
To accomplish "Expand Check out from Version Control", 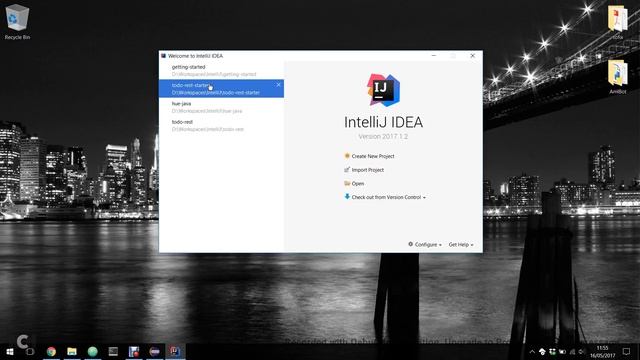I will tap(388, 197).
